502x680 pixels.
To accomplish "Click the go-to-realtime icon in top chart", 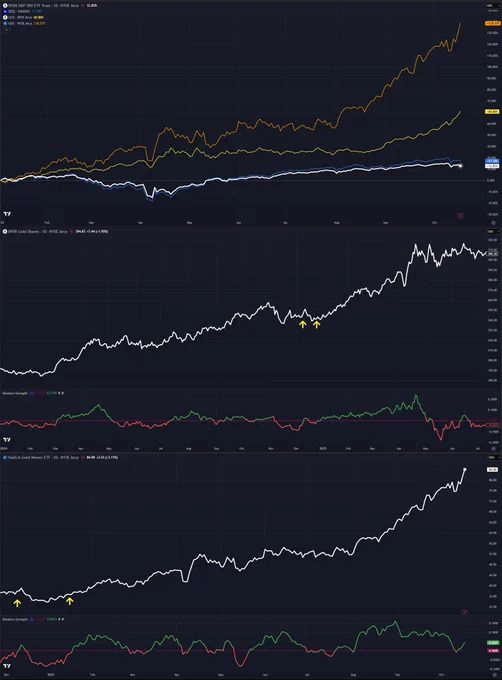I will 460,216.
